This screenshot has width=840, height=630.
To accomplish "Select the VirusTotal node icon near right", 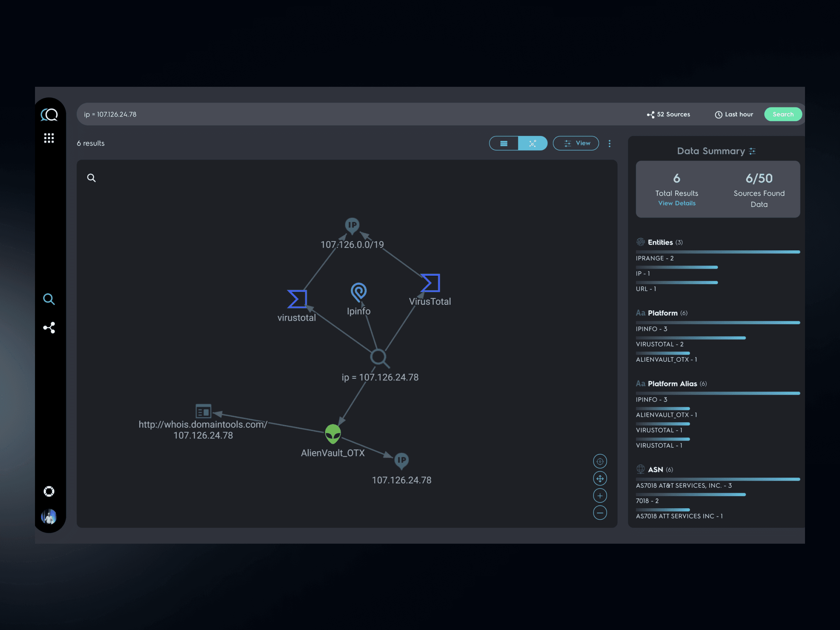I will tap(430, 283).
